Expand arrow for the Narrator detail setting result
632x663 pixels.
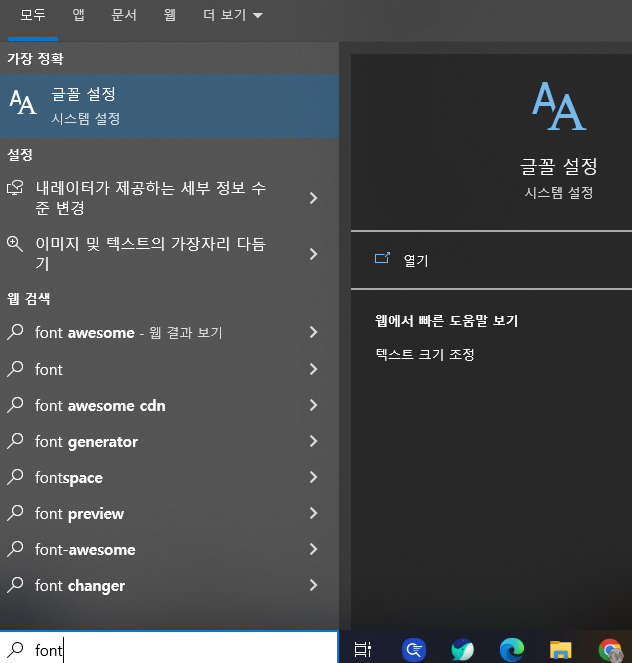313,198
